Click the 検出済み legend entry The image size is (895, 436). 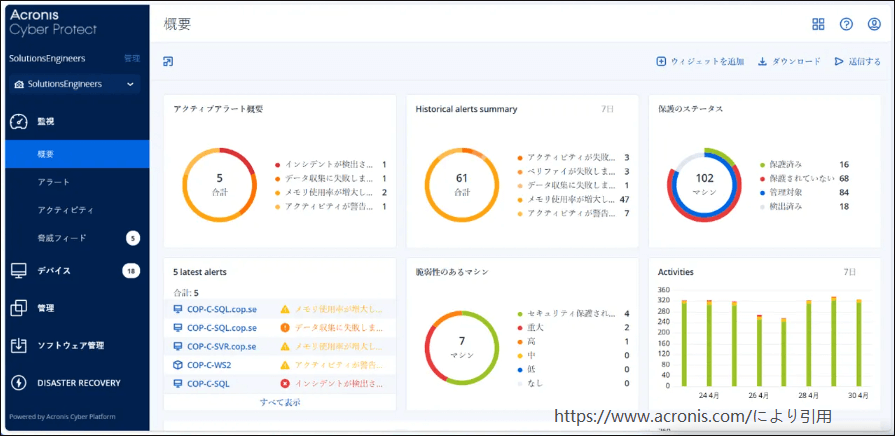point(804,206)
